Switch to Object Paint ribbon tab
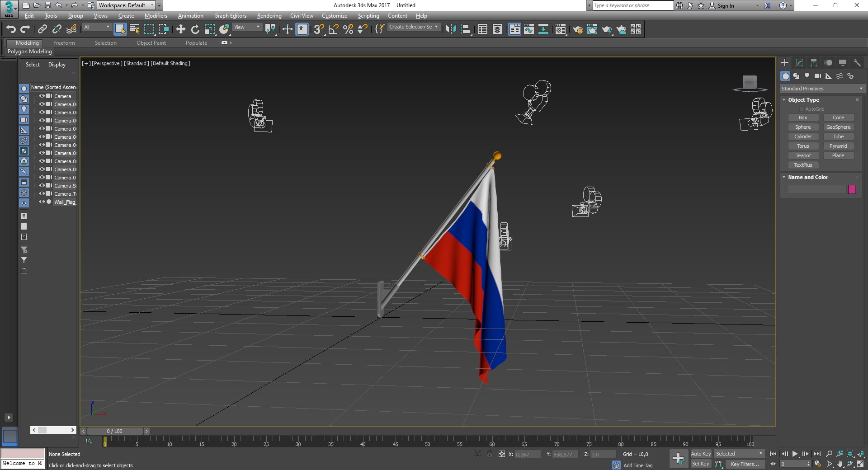Screen dimensions: 868x470 [151, 43]
